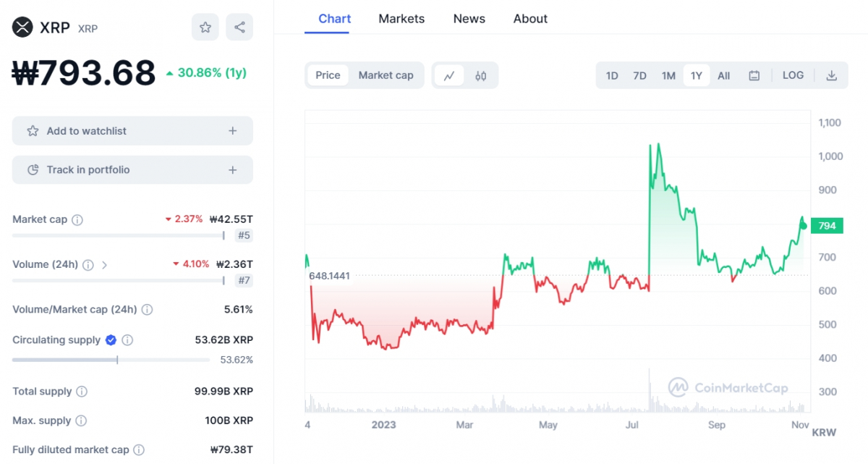Viewport: 868px width, 464px height.
Task: Select the 1D time range
Action: (x=611, y=75)
